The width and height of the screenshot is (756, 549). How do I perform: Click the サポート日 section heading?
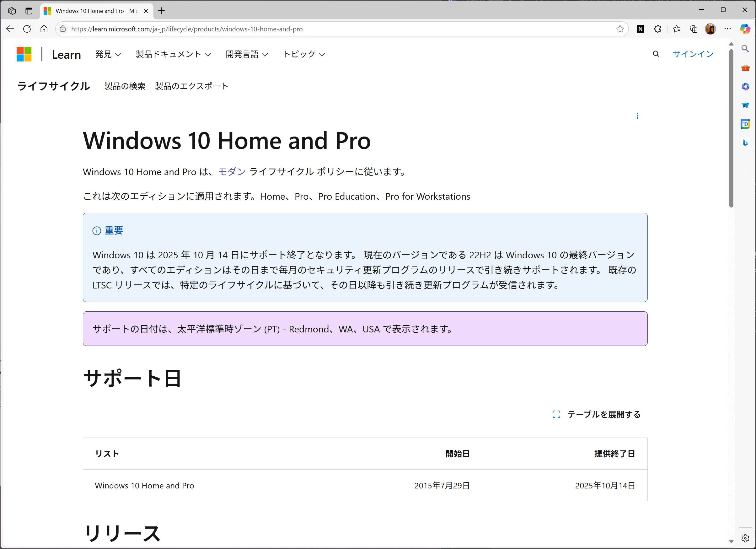point(132,378)
